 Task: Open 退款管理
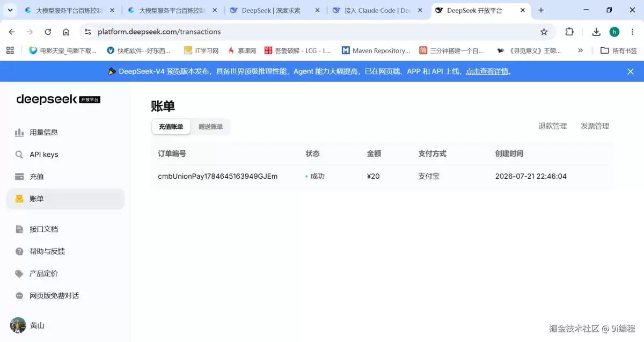[x=552, y=126]
